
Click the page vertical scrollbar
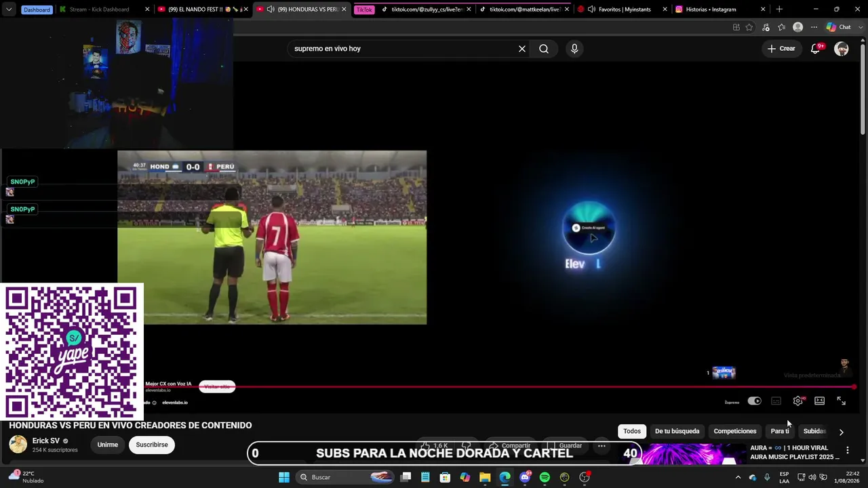point(863,88)
